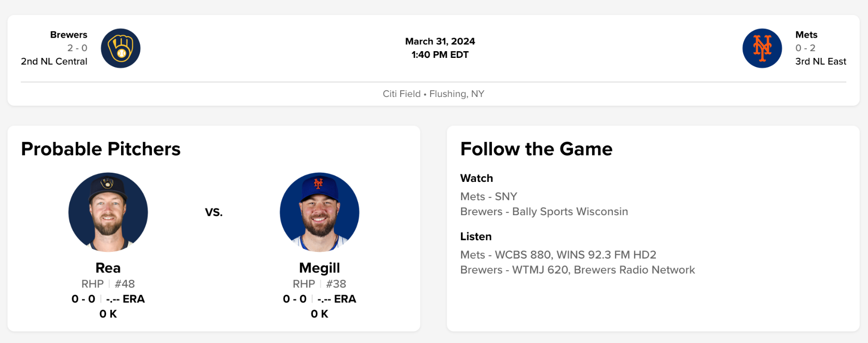868x343 pixels.
Task: Select Mets - WCBS 880 radio listing
Action: click(558, 255)
